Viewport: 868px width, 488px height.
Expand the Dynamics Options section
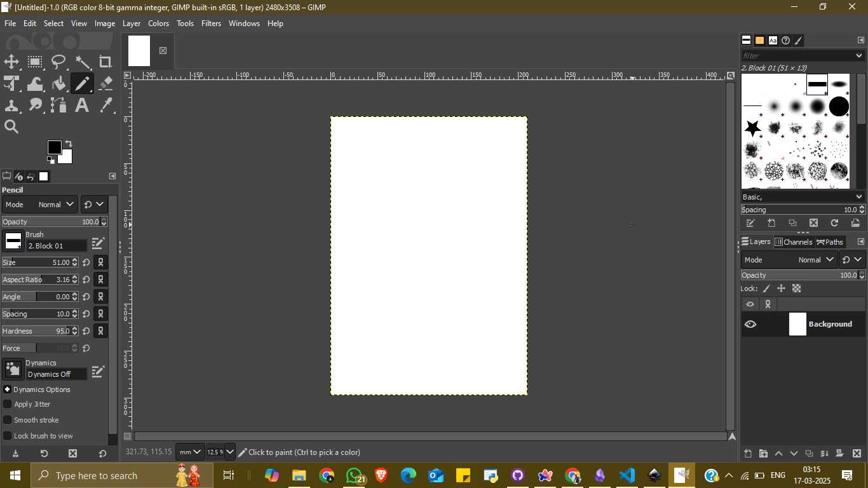click(x=7, y=390)
